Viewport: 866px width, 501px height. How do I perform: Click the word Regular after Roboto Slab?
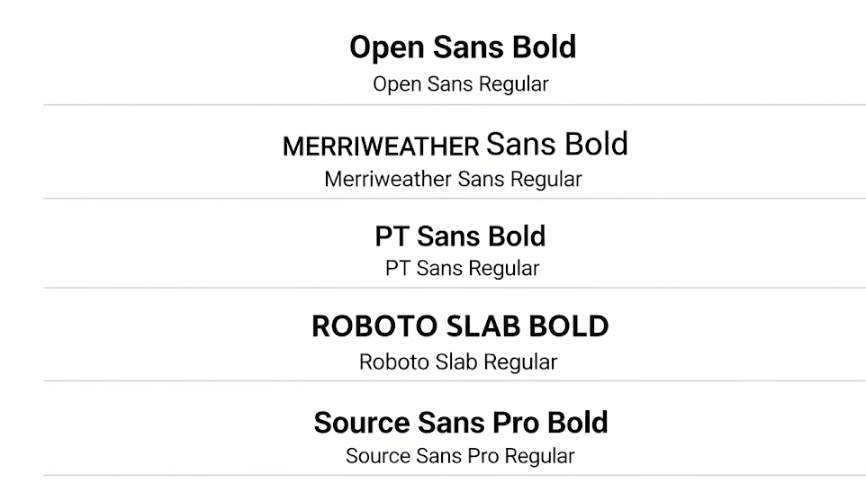(x=520, y=363)
